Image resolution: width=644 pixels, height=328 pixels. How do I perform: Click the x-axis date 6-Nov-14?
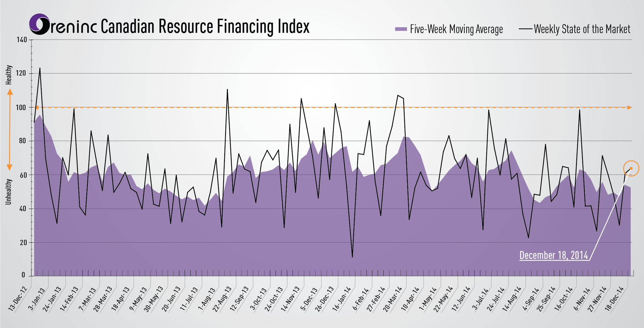click(x=582, y=299)
